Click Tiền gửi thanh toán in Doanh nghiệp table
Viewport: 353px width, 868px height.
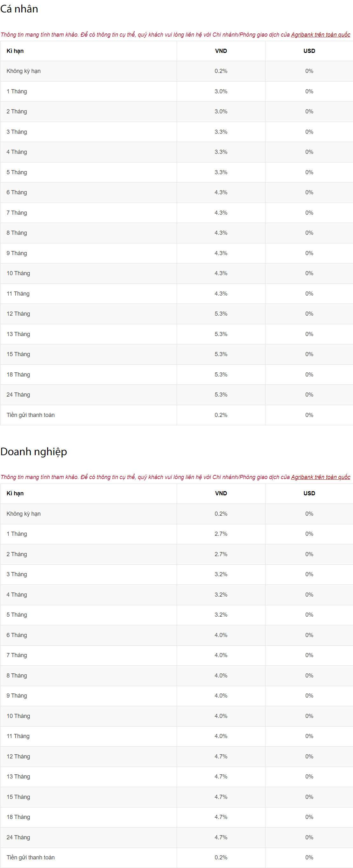point(31,857)
